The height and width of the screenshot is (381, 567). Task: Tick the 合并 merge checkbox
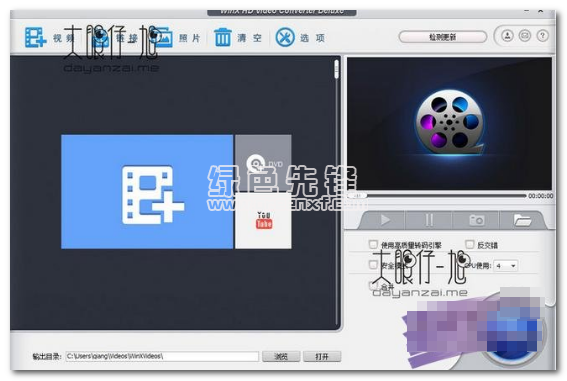pos(373,285)
